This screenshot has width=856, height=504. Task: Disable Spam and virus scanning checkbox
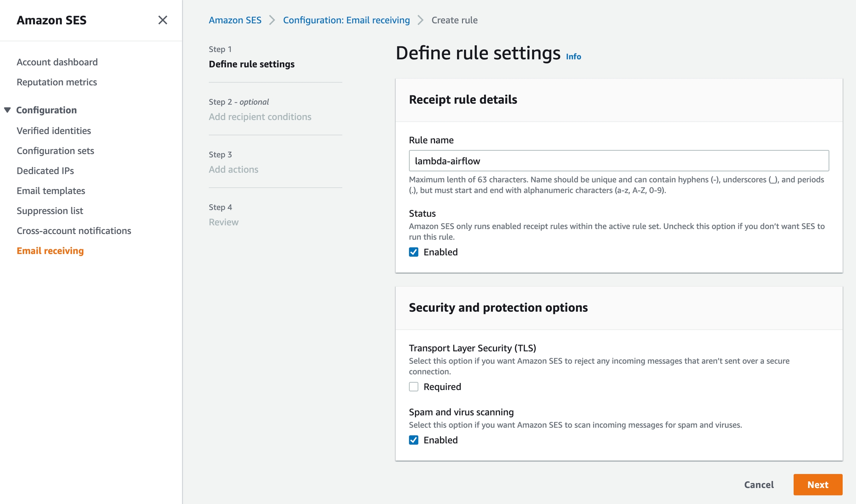click(414, 440)
